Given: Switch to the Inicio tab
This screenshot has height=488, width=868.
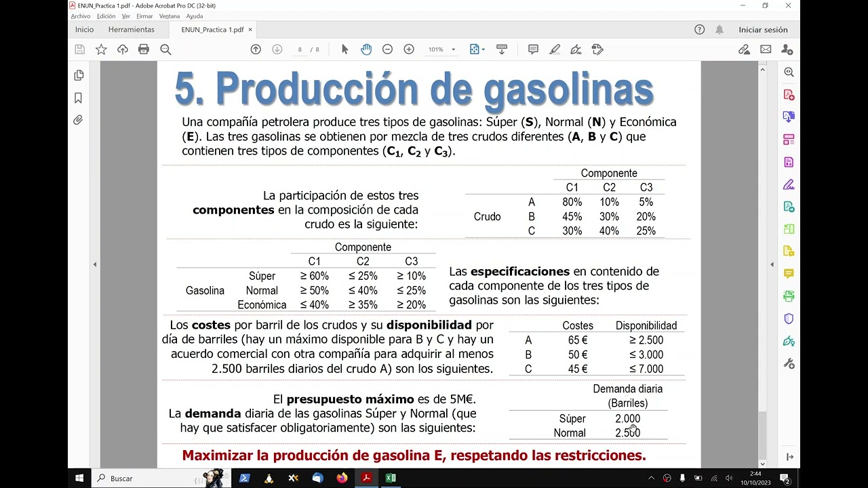Looking at the screenshot, I should 85,30.
